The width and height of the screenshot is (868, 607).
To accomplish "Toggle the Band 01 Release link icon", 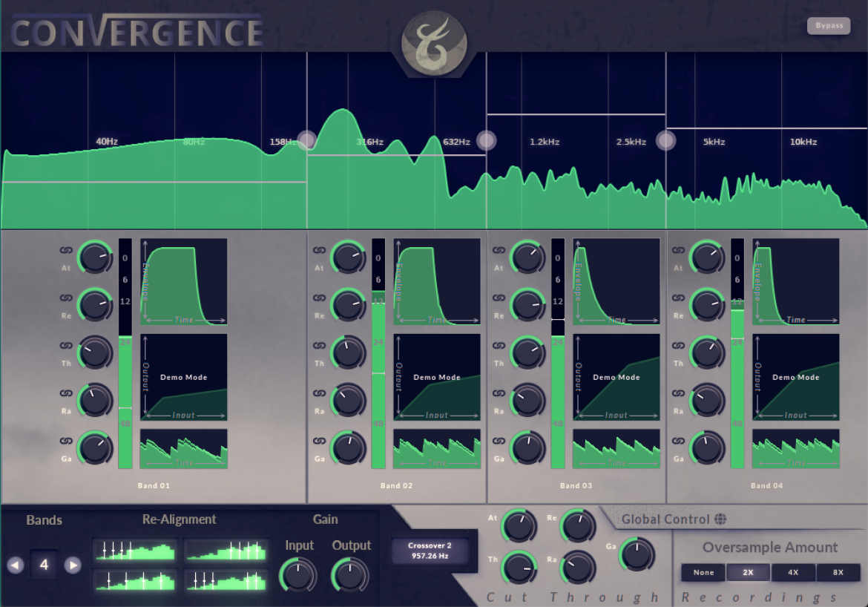I will pos(66,298).
